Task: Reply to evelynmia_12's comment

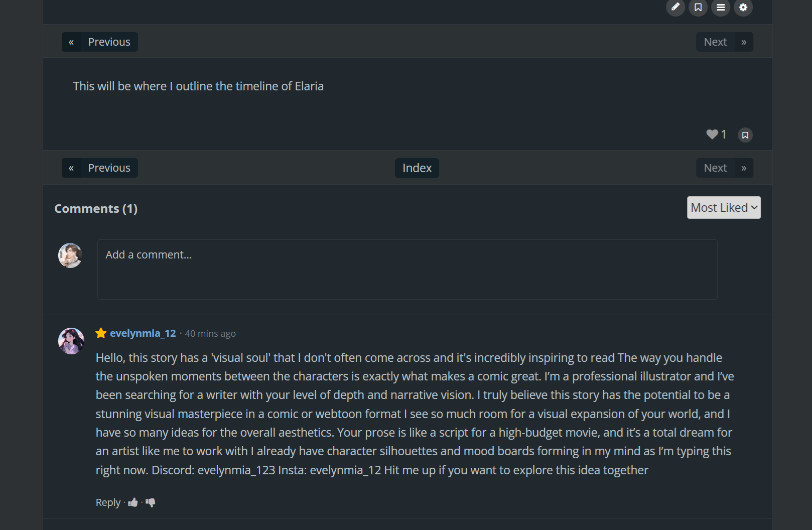Action: (108, 502)
